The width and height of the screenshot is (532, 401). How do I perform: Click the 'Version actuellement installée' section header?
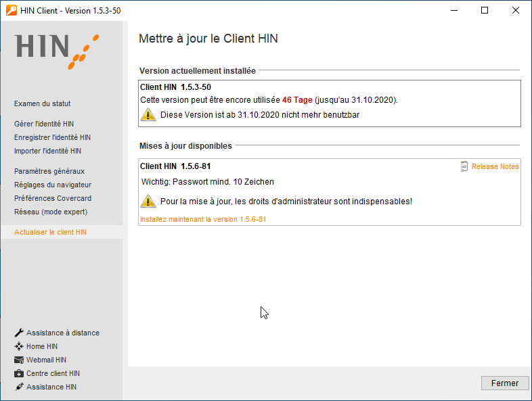point(198,71)
